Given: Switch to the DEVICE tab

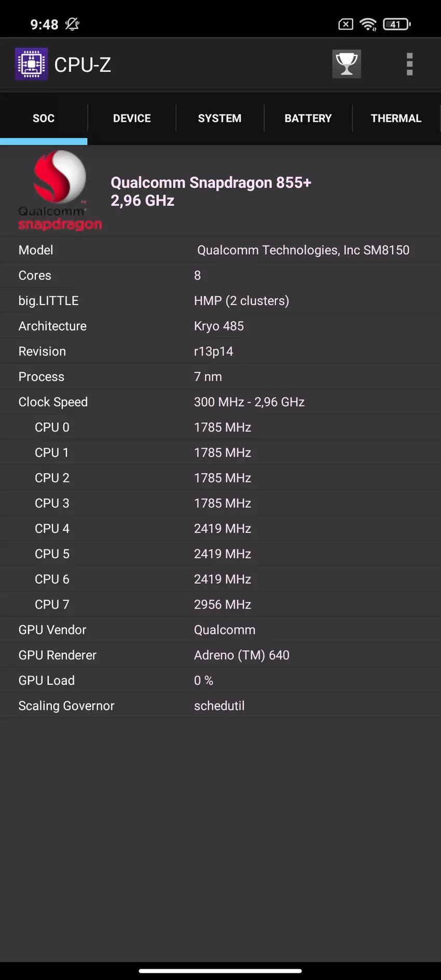Looking at the screenshot, I should [x=132, y=118].
